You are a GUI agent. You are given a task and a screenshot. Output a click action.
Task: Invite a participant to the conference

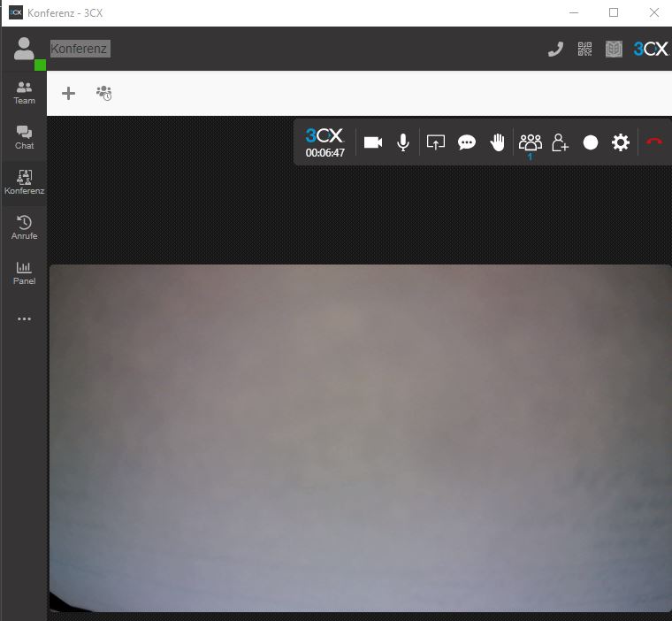pyautogui.click(x=560, y=142)
